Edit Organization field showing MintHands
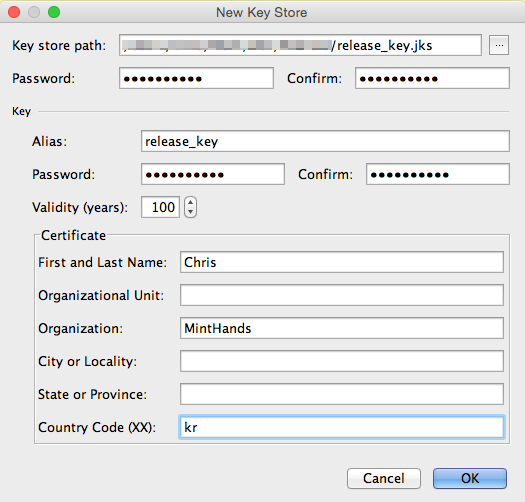525x502 pixels. click(x=342, y=328)
